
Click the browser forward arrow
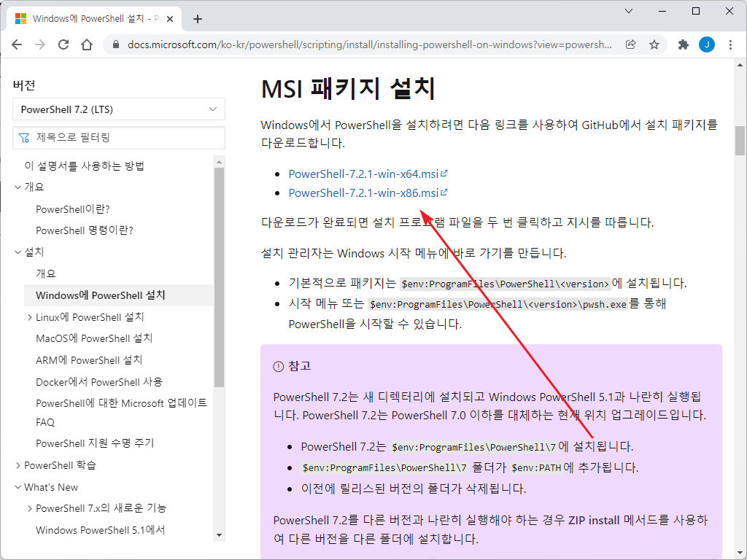tap(40, 44)
